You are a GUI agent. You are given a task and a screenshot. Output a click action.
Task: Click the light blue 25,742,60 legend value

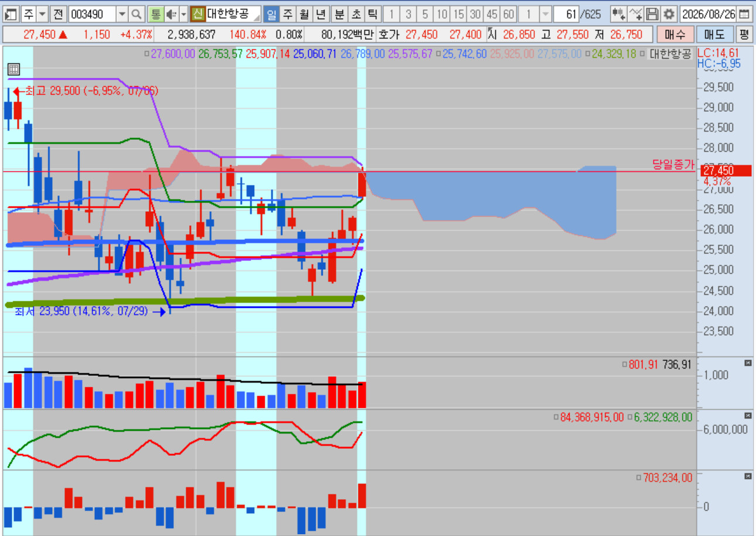464,54
